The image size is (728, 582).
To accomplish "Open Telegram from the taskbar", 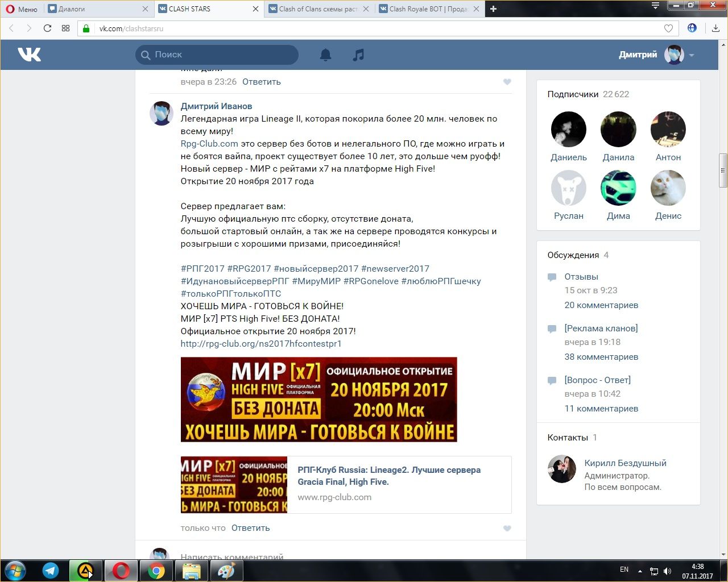I will point(51,571).
